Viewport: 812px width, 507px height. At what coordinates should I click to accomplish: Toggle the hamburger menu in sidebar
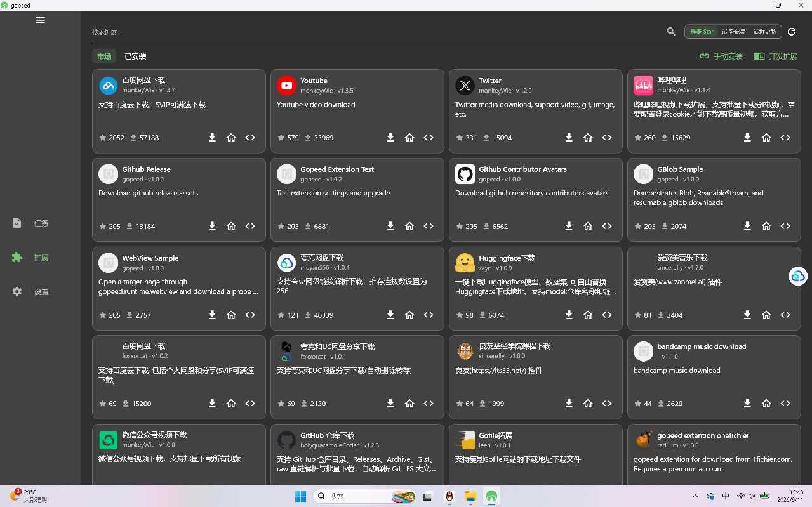tap(41, 20)
